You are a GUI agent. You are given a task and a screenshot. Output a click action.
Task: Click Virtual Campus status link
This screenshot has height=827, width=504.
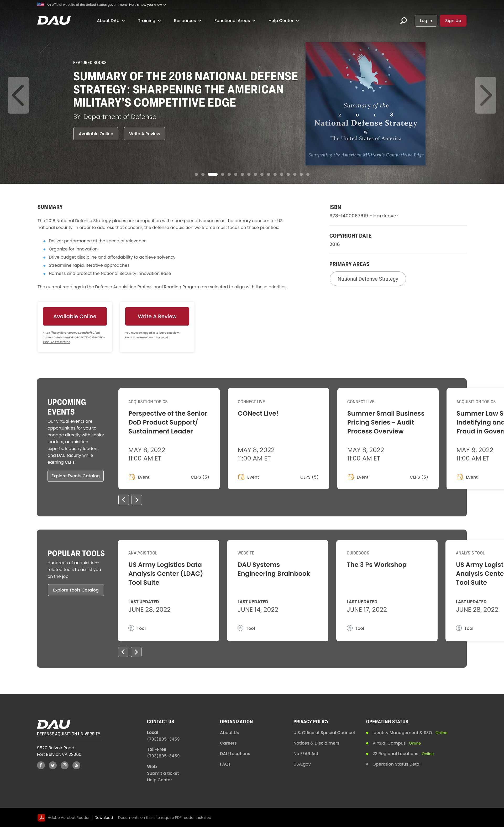389,743
